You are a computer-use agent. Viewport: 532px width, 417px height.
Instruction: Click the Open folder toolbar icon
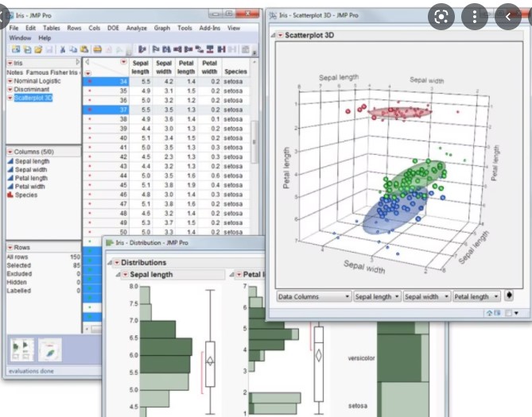[38, 49]
